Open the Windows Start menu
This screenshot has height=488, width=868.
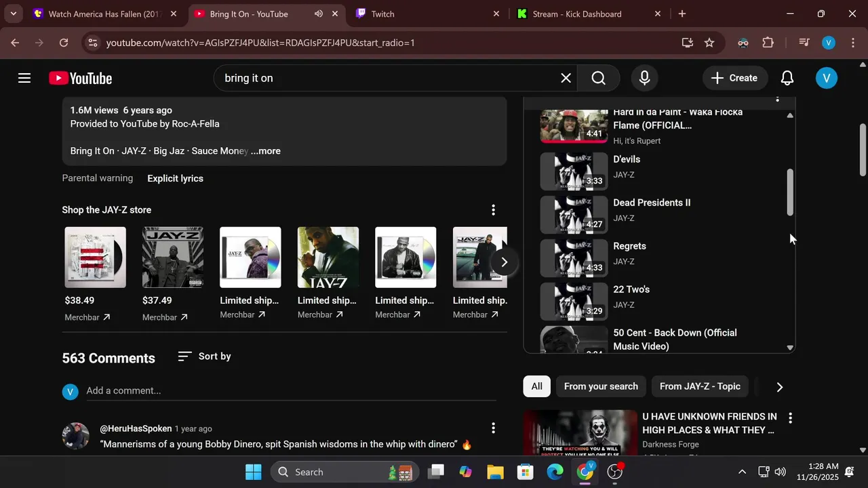(254, 472)
